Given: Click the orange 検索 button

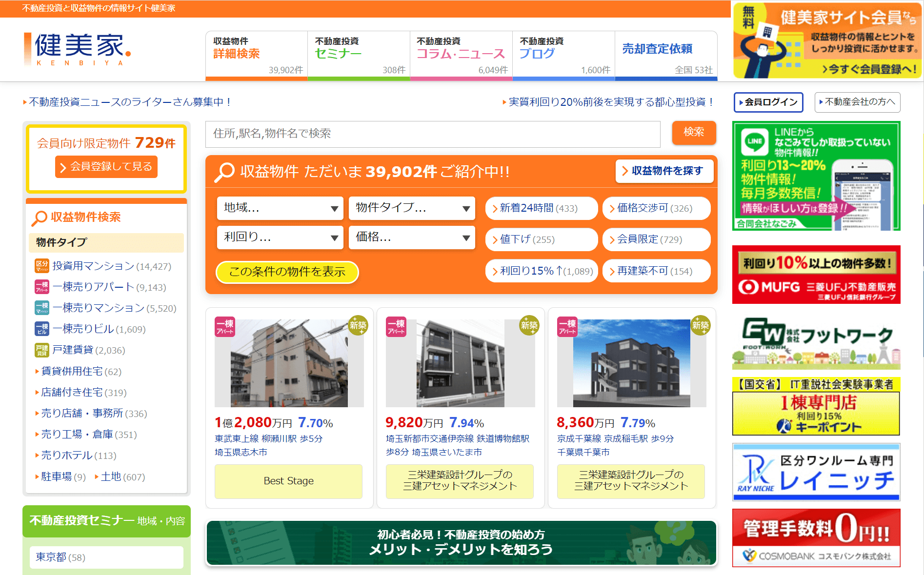Looking at the screenshot, I should 694,133.
